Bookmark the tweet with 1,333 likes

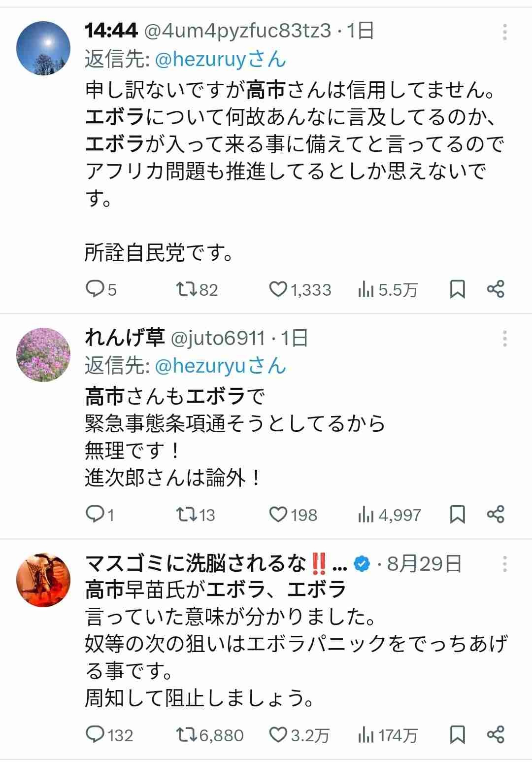tap(458, 290)
